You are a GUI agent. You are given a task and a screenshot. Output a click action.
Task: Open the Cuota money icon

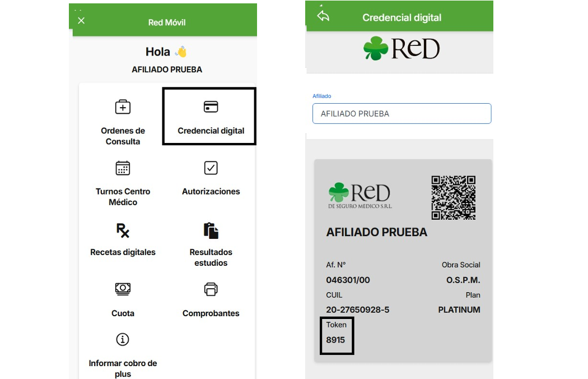[123, 289]
